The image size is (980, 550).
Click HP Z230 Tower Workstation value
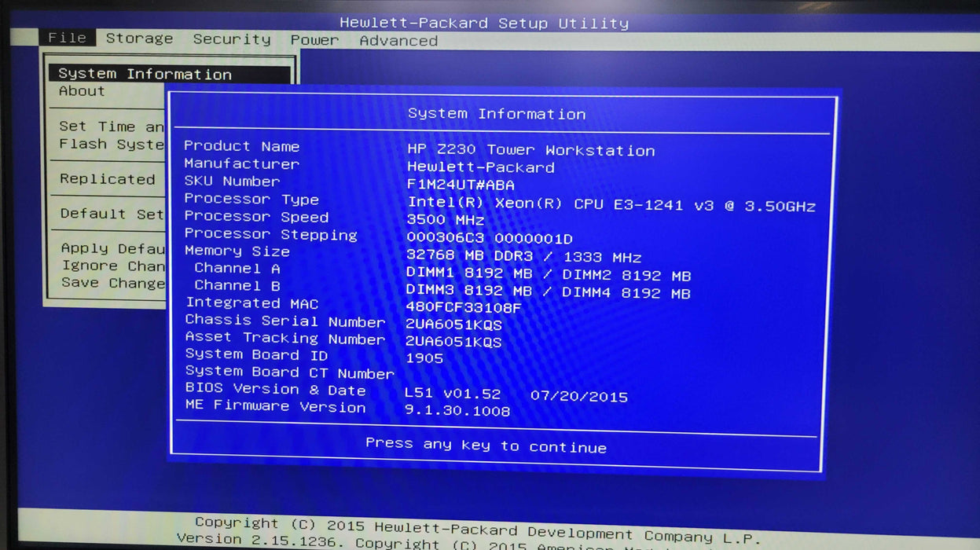(x=531, y=150)
